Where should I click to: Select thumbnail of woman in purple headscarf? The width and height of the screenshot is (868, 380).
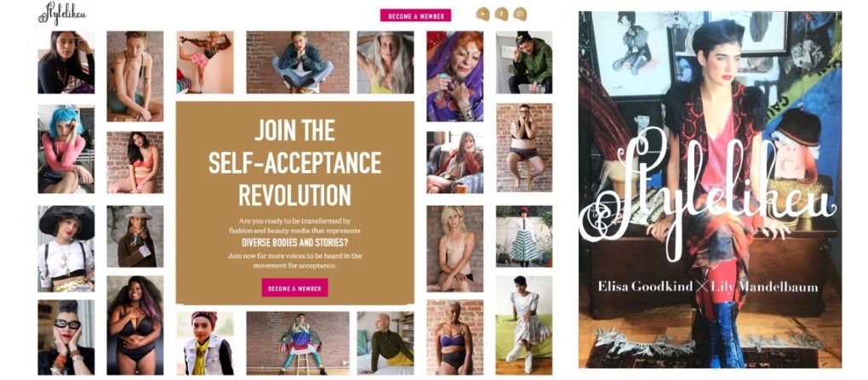pos(454,77)
